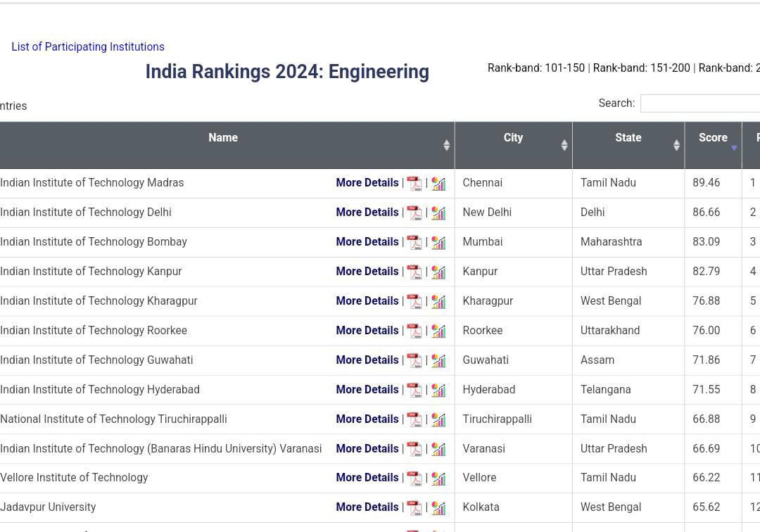Open chart icon for IIT Kanpur

click(438, 272)
